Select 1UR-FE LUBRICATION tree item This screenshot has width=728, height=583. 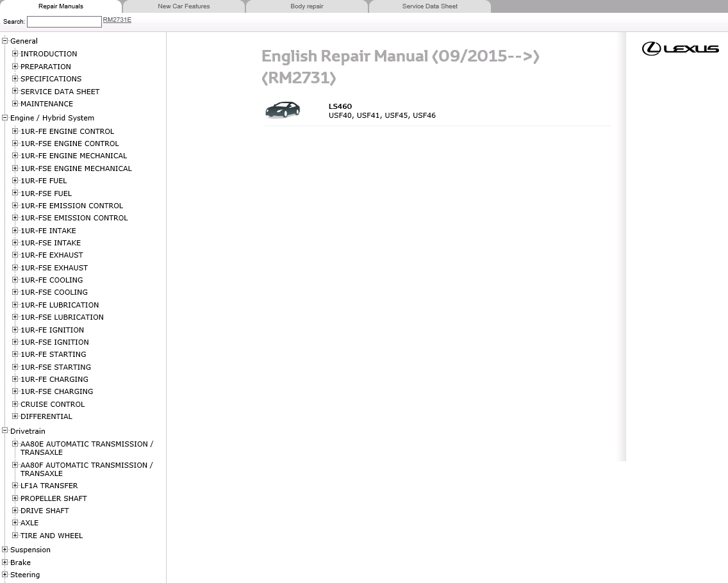pyautogui.click(x=60, y=305)
